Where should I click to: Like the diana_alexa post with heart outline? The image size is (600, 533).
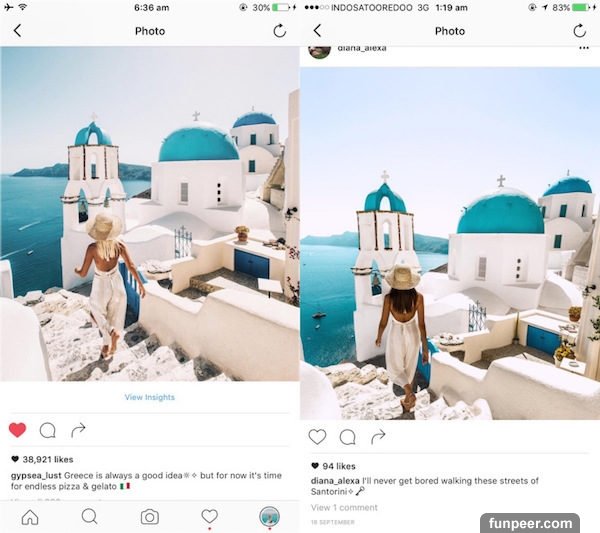pos(317,437)
